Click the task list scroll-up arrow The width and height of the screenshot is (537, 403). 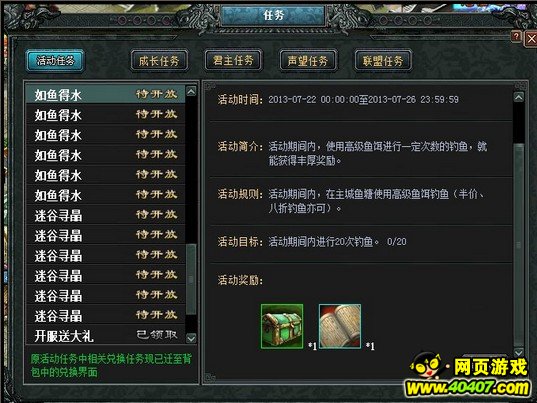[x=191, y=91]
